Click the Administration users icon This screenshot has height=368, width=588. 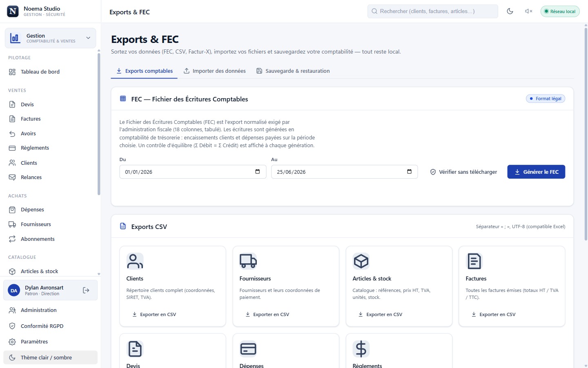point(12,310)
